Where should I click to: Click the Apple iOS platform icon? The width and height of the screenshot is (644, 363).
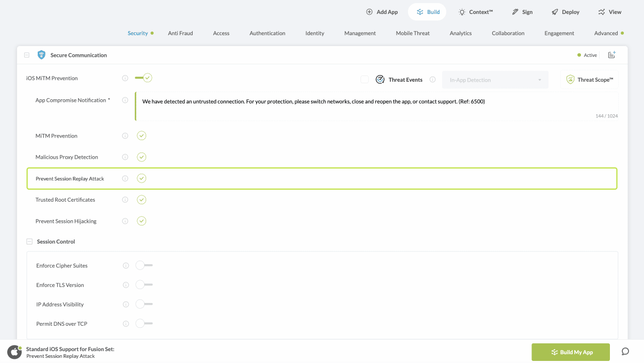tap(14, 352)
